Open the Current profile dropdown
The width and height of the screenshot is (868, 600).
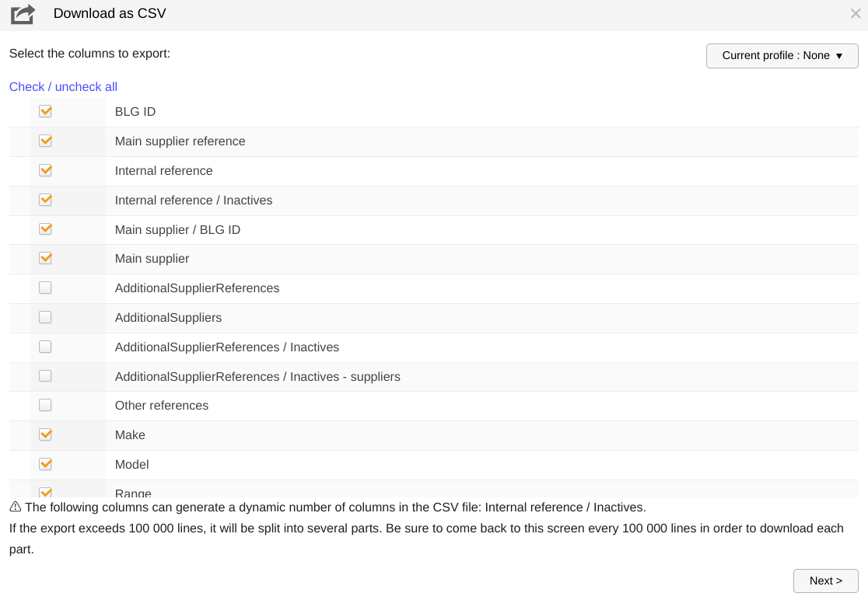[x=782, y=56]
